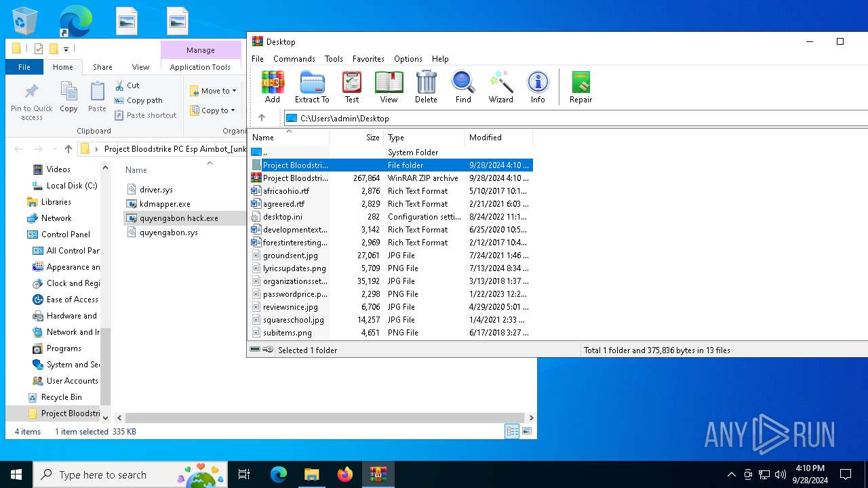Click the taskbar search box
This screenshot has height=488, width=868.
click(130, 474)
